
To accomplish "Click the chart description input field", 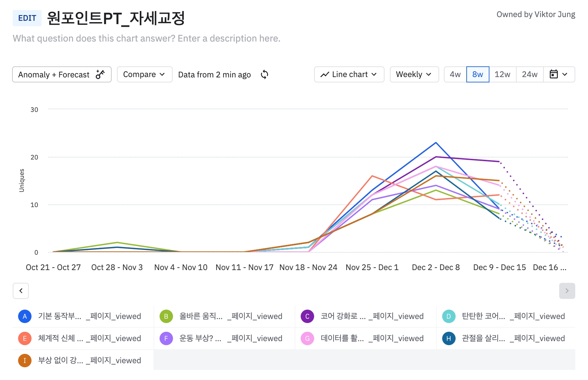I will click(x=146, y=39).
